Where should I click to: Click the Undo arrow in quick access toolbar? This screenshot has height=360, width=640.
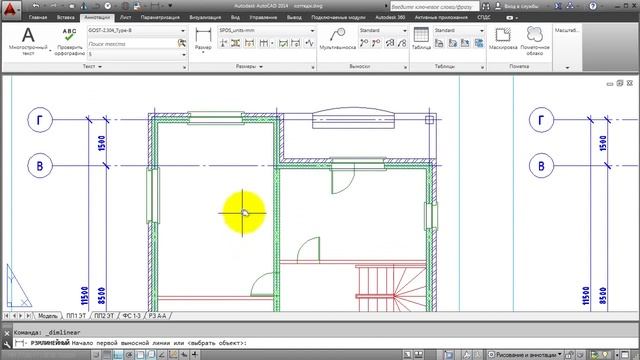coord(36,6)
